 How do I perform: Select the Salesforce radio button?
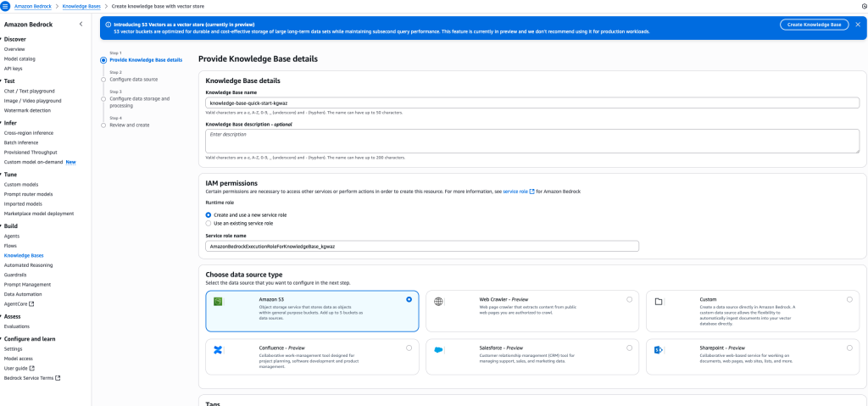click(630, 348)
